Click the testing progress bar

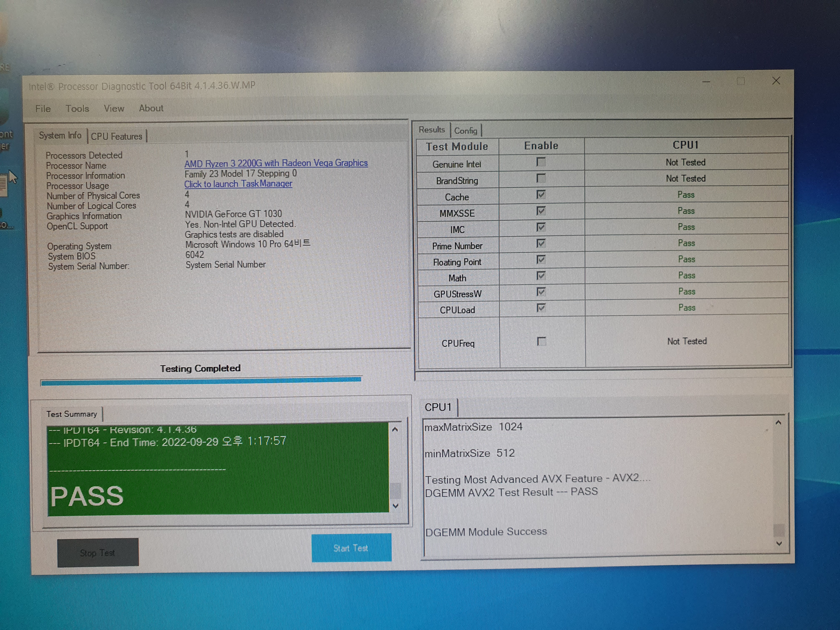201,381
